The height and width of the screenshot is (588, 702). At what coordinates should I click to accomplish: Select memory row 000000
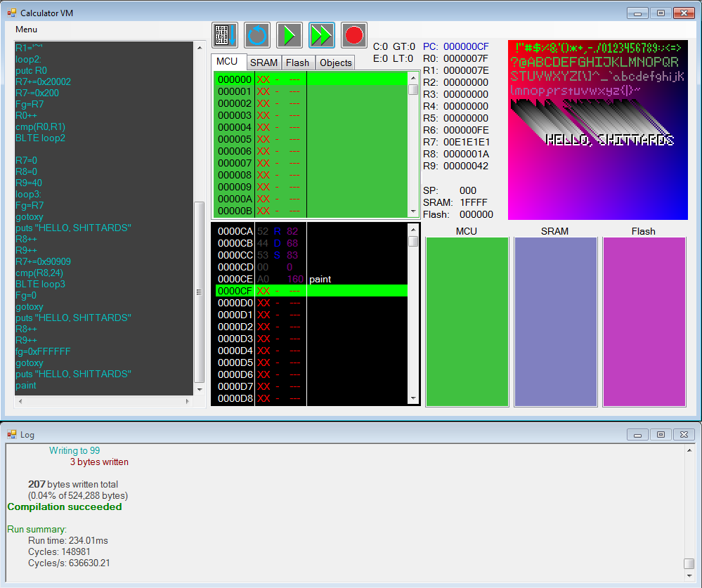[311, 79]
